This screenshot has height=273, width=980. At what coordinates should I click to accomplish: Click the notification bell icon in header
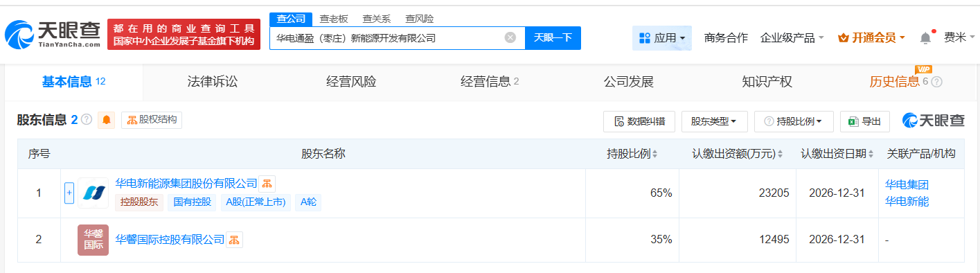(x=925, y=38)
